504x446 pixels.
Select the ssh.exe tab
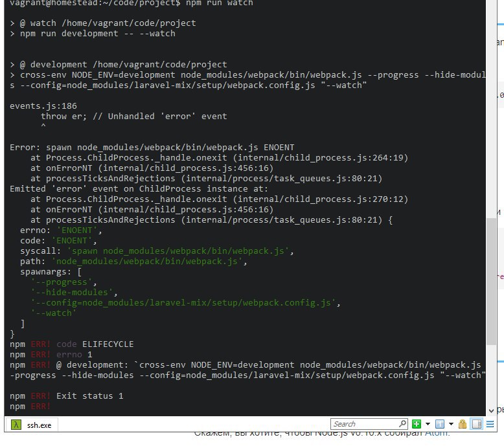pos(32,425)
